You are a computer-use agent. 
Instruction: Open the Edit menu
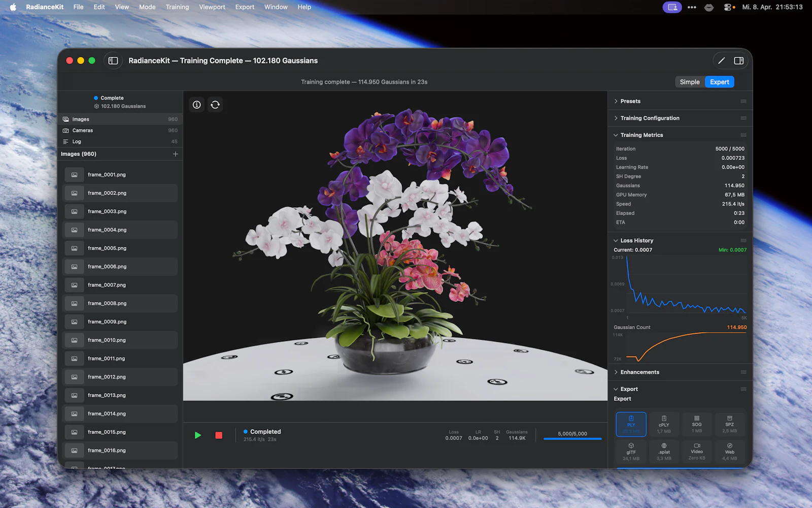(99, 7)
